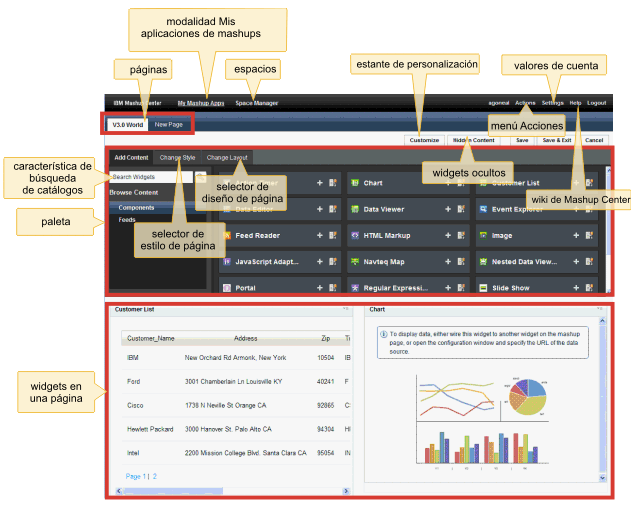Go to My Mashup Apps
The width and height of the screenshot is (640, 511).
click(201, 103)
